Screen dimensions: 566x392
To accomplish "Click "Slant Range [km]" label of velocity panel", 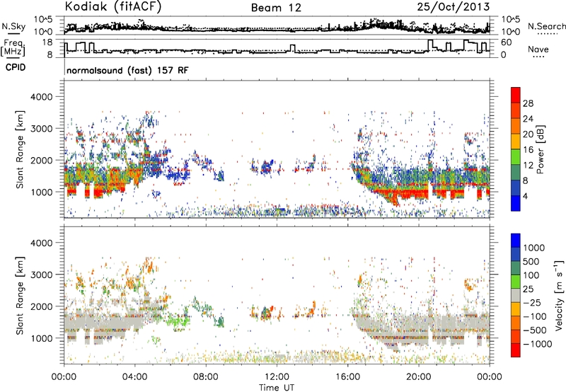I will tap(21, 296).
